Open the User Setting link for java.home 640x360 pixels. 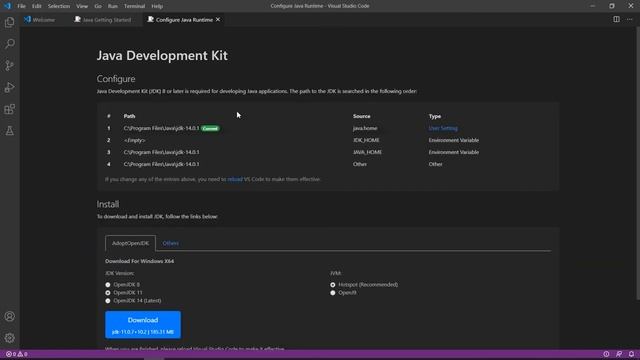(443, 128)
